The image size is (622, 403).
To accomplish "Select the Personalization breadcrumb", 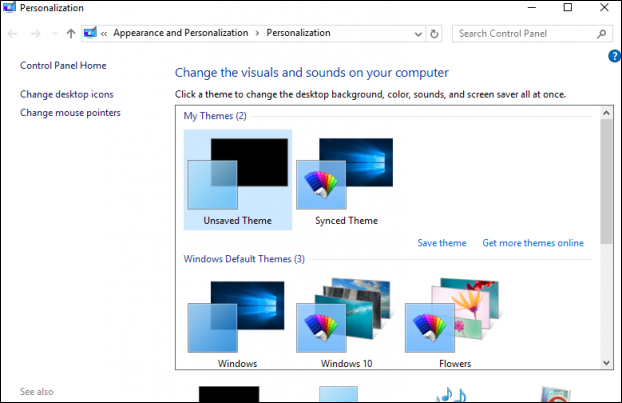I will click(298, 33).
